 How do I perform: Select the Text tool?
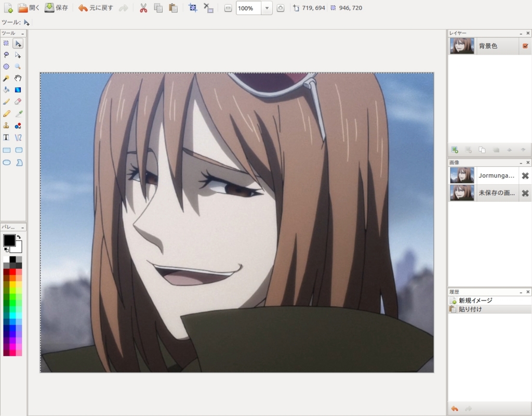click(6, 137)
